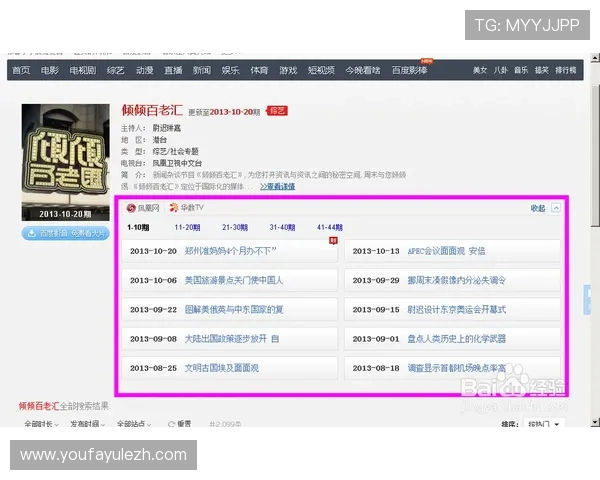600x480 pixels.
Task: Click 收起 to collapse episode list
Action: coord(538,208)
